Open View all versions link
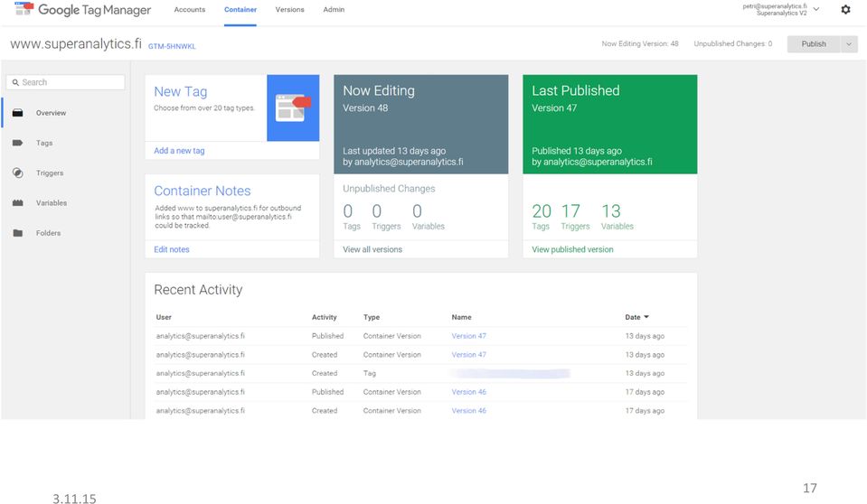The height and width of the screenshot is (504, 867). [372, 249]
